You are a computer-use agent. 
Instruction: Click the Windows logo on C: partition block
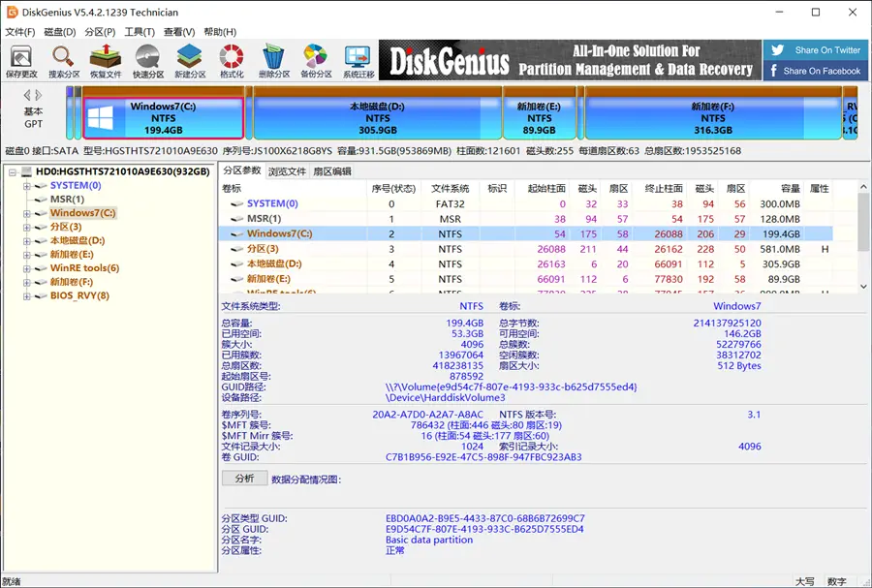[x=101, y=118]
